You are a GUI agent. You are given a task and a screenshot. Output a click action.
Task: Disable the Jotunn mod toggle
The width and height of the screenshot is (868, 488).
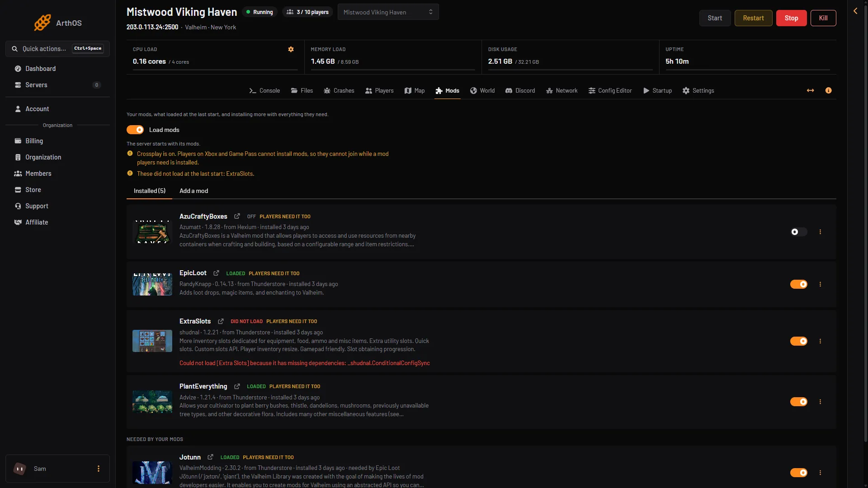point(798,473)
